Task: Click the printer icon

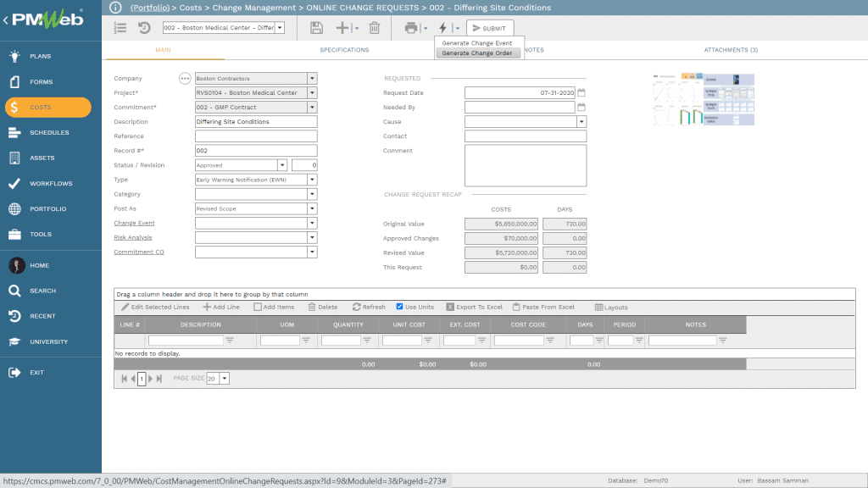Action: pos(412,28)
